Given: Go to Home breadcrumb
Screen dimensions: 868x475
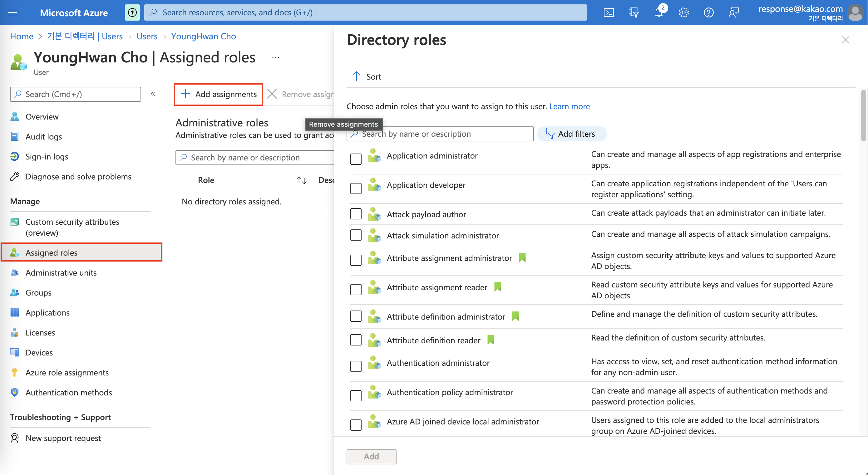Looking at the screenshot, I should 22,36.
